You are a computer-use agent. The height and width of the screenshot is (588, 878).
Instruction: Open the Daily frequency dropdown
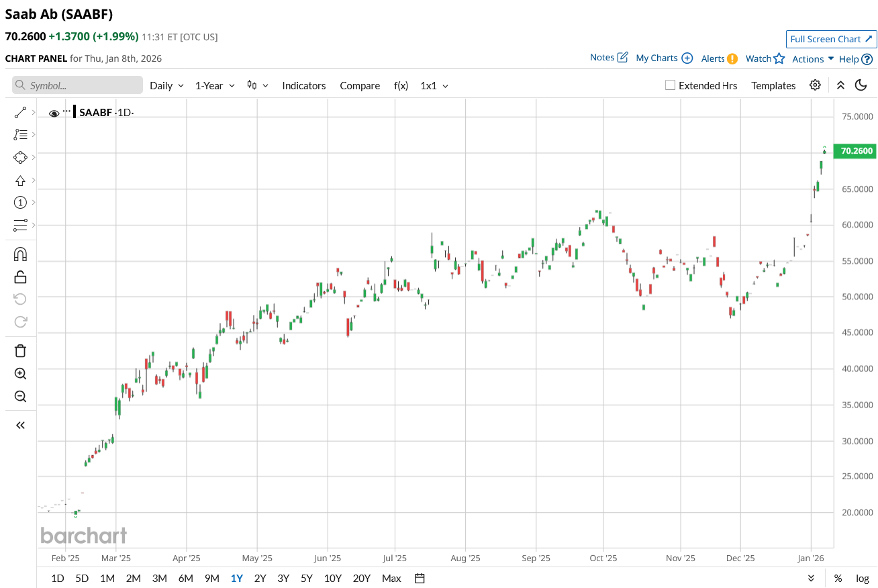(166, 85)
